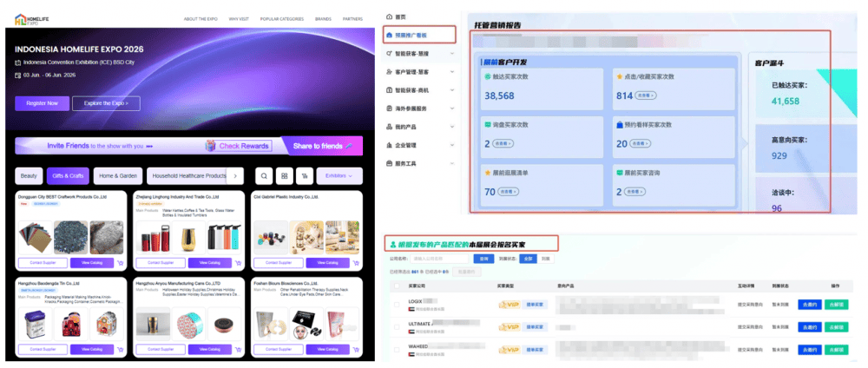
Task: Open POPULAR CATEGORIES menu item
Action: pyautogui.click(x=282, y=19)
